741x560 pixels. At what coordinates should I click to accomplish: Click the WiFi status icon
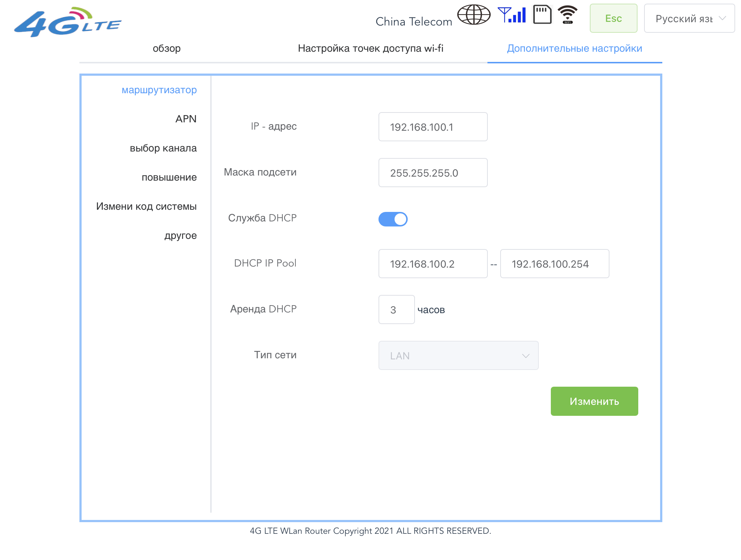568,15
